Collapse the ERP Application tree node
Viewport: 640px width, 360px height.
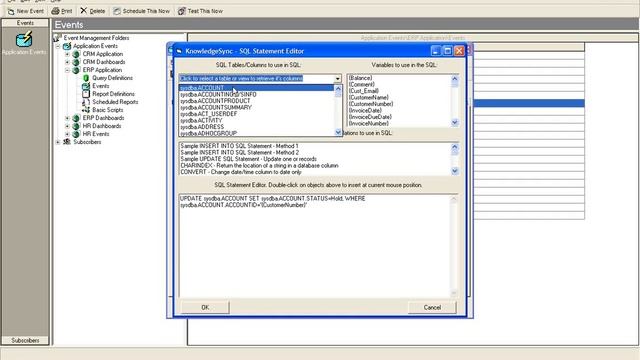click(67, 70)
